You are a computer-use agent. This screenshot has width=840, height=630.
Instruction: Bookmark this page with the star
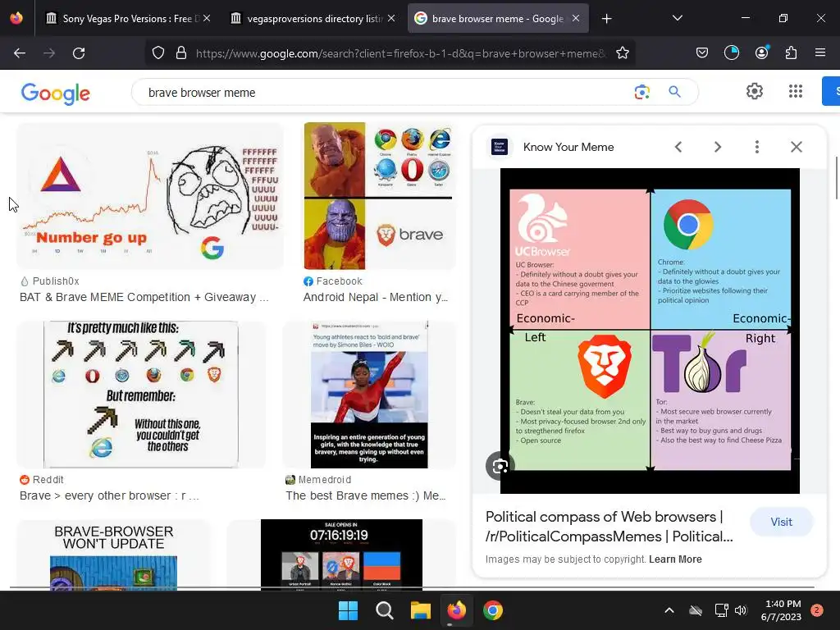pos(622,53)
